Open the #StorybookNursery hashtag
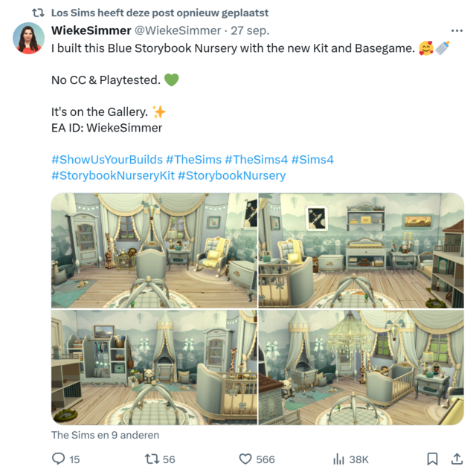The image size is (476, 475). (231, 175)
